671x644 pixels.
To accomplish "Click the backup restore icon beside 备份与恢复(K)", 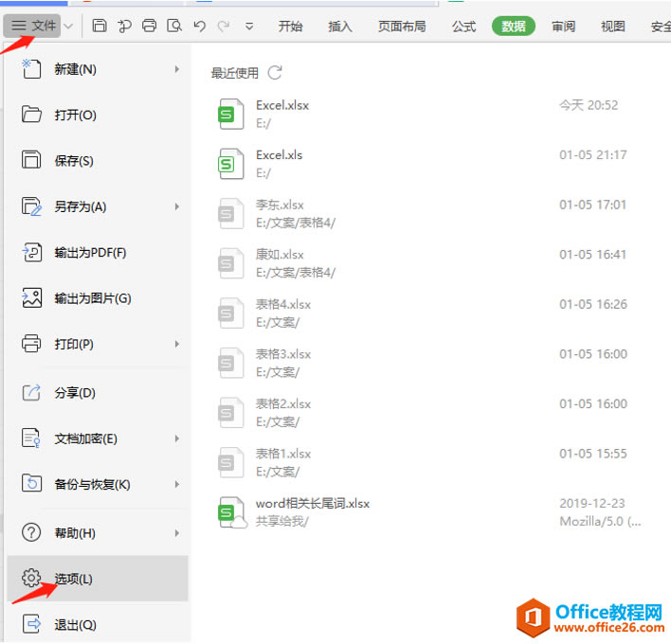I will coord(31,483).
